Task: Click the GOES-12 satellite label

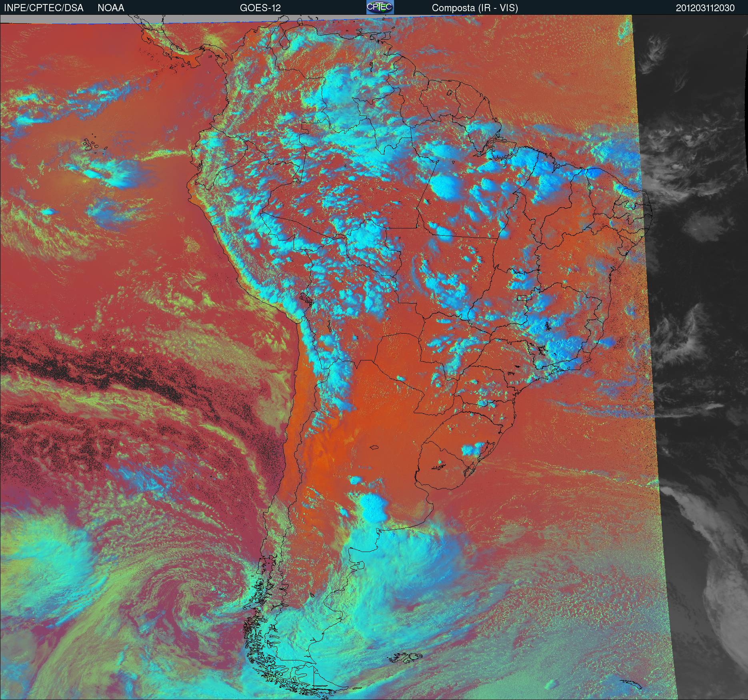Action: coord(260,8)
